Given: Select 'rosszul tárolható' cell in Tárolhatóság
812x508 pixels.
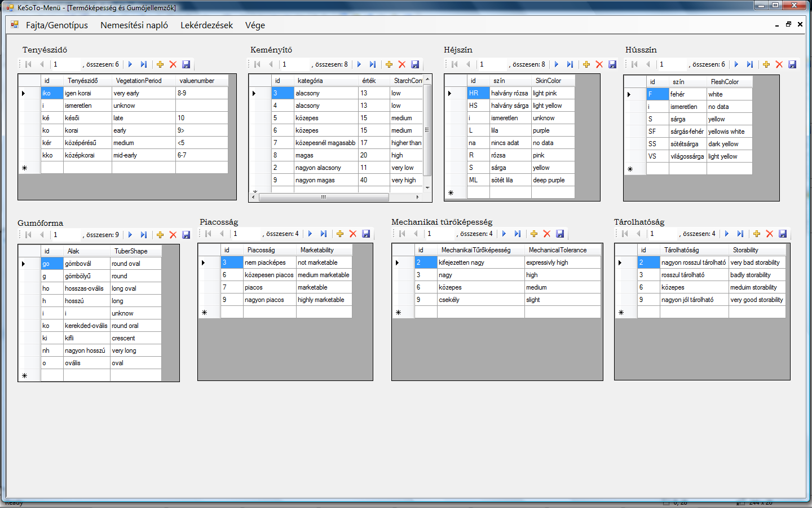Looking at the screenshot, I should 694,275.
